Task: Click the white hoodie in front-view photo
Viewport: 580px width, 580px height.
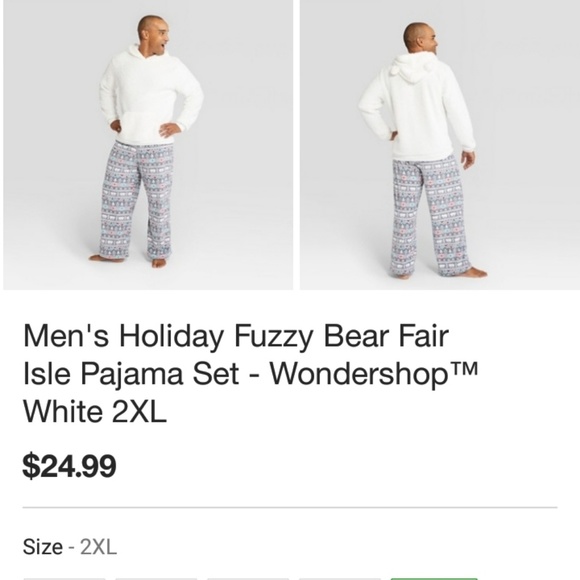Action: (151, 94)
